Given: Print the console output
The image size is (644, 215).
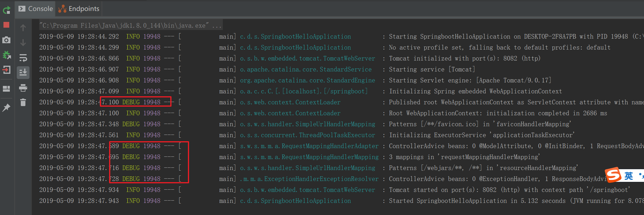Looking at the screenshot, I should point(23,88).
